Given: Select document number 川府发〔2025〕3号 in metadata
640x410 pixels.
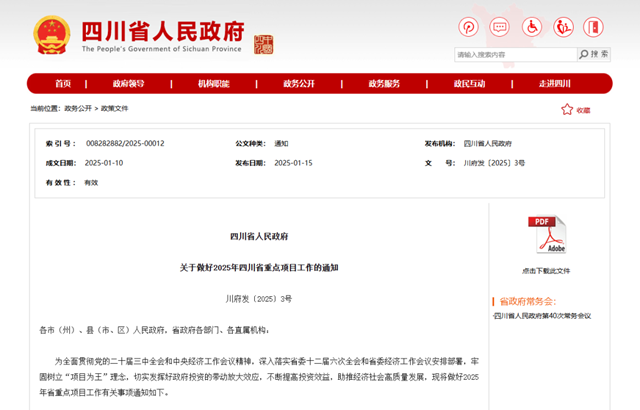Looking at the screenshot, I should 494,163.
